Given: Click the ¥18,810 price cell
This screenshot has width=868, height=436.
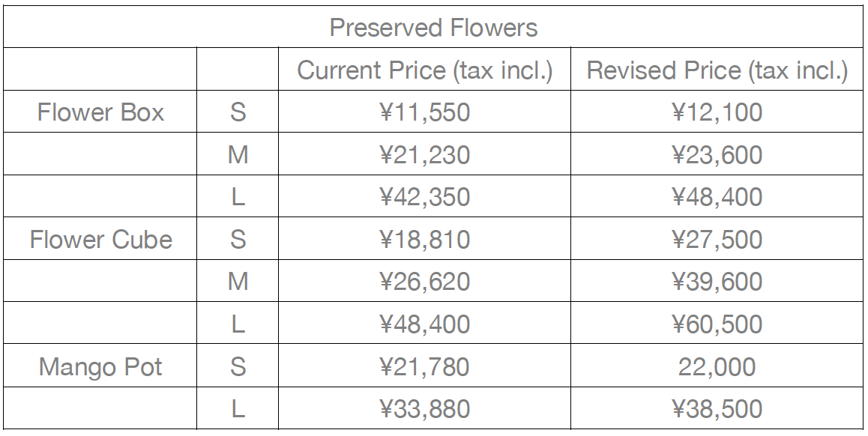Looking at the screenshot, I should (x=424, y=240).
